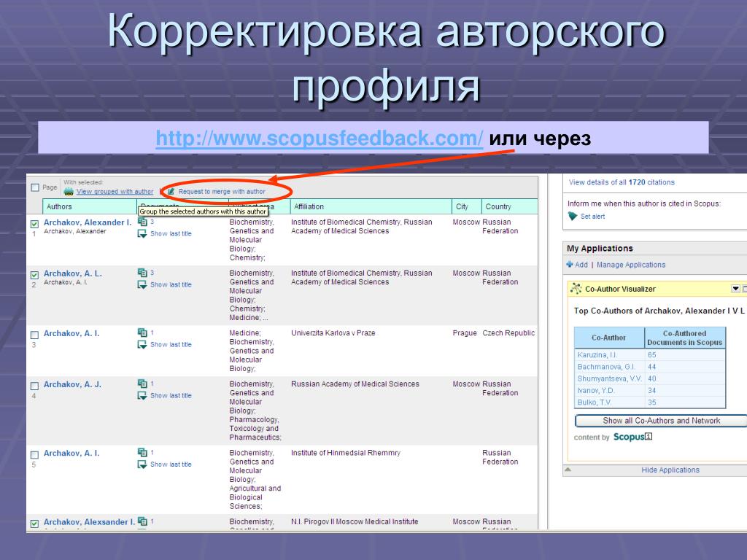This screenshot has width=747, height=560.
Task: Open co-author Karuzina, I.I.
Action: pyautogui.click(x=597, y=355)
